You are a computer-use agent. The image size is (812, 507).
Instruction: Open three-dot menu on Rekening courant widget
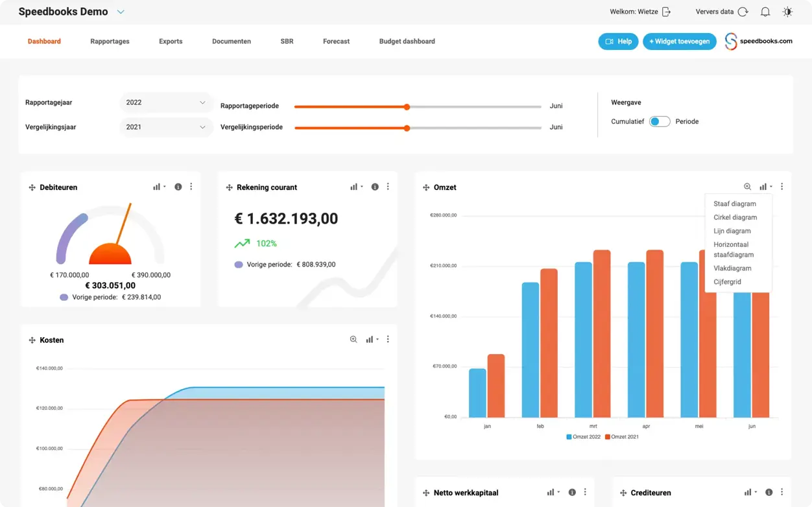click(x=388, y=187)
